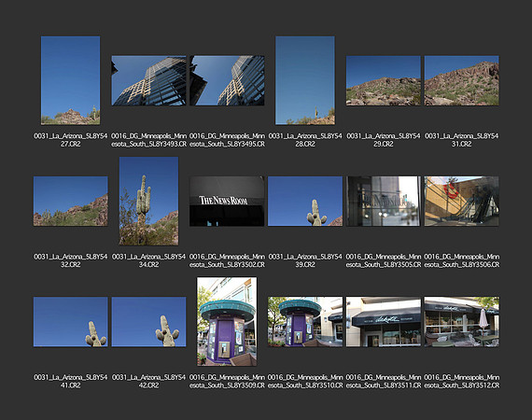Select the horizontal purple kiosk thumbnail 5L8Y3510

point(305,322)
